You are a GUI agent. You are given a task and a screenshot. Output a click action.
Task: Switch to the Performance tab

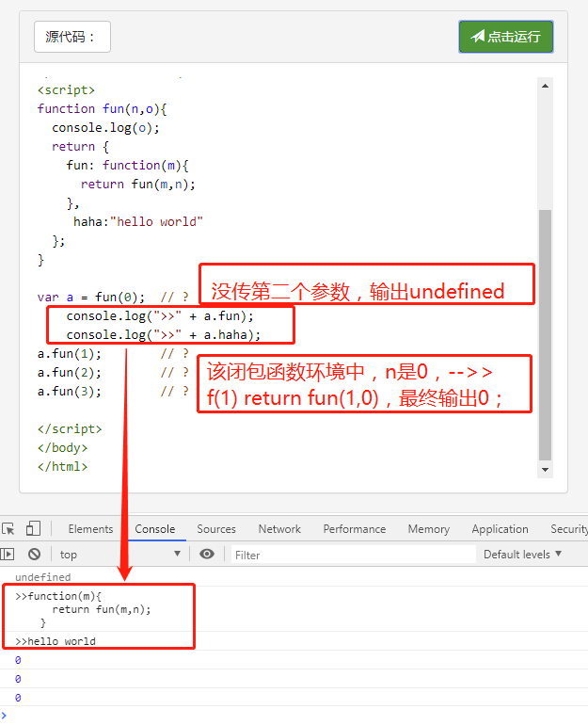click(x=355, y=529)
